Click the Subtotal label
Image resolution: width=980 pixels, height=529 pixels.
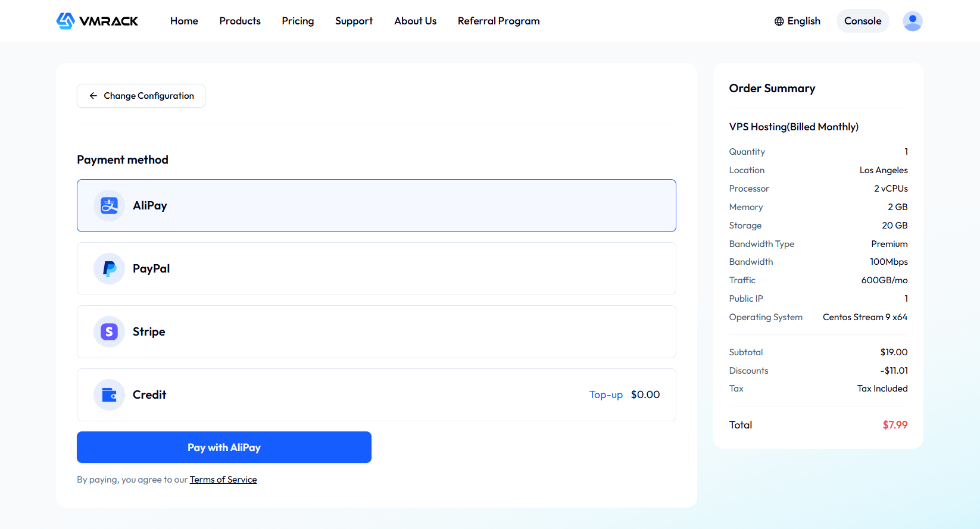(746, 352)
